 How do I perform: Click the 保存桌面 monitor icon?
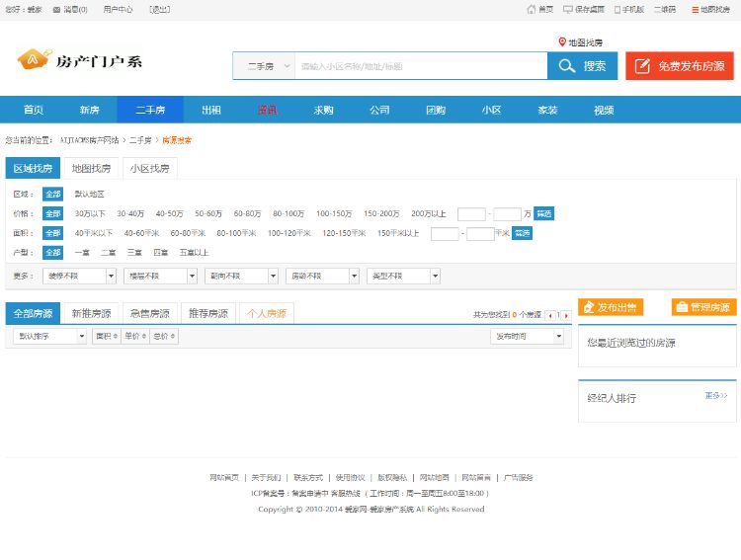tap(568, 9)
